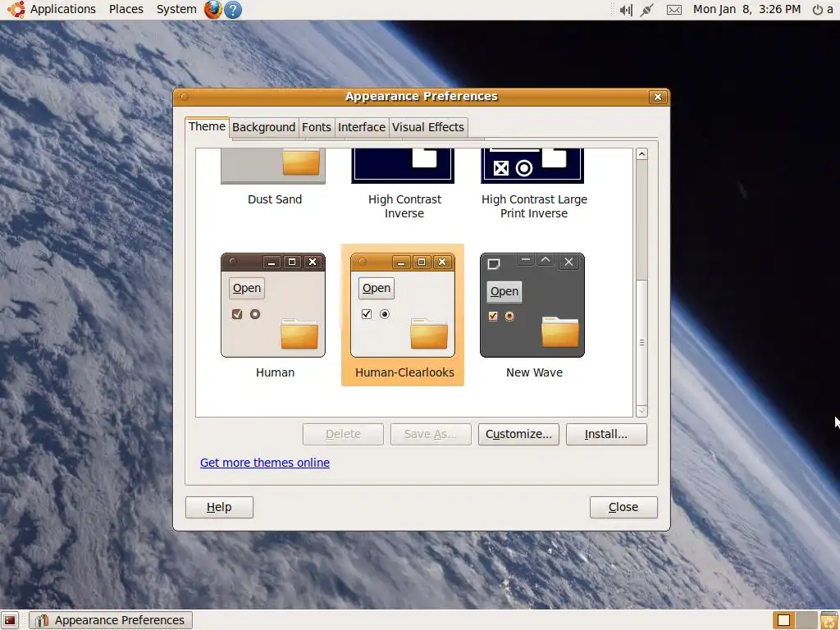Open the Places menu
Image resolution: width=840 pixels, height=630 pixels.
coord(126,9)
